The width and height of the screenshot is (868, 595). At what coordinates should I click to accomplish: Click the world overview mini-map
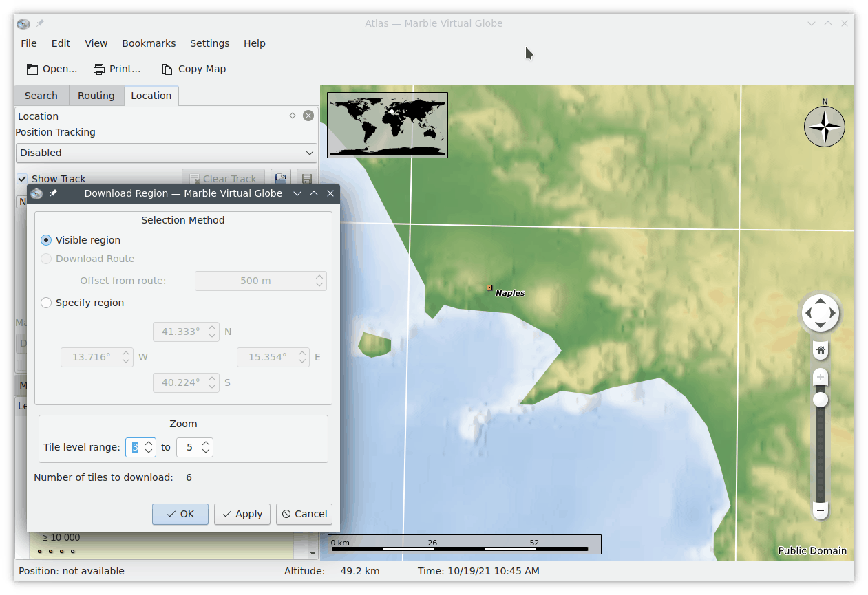click(388, 125)
